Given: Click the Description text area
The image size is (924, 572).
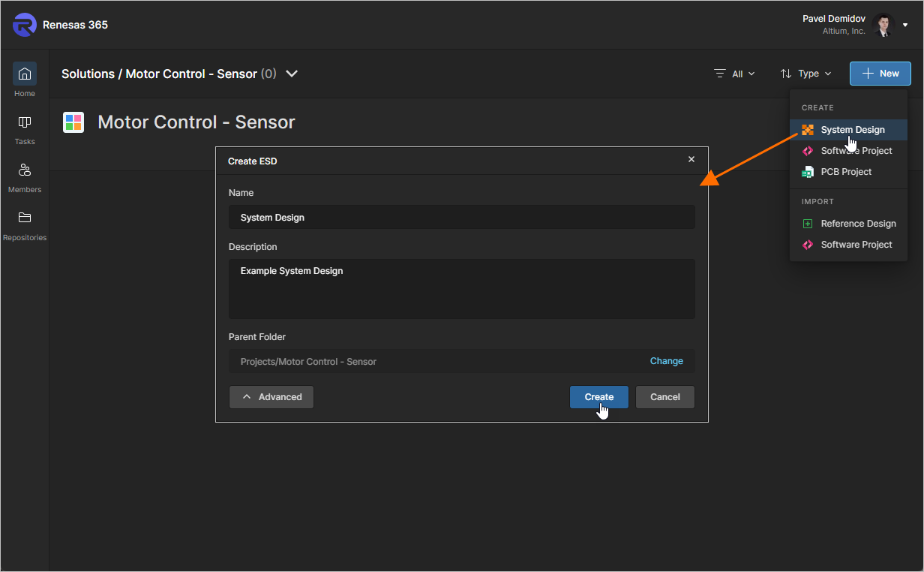Looking at the screenshot, I should point(461,289).
